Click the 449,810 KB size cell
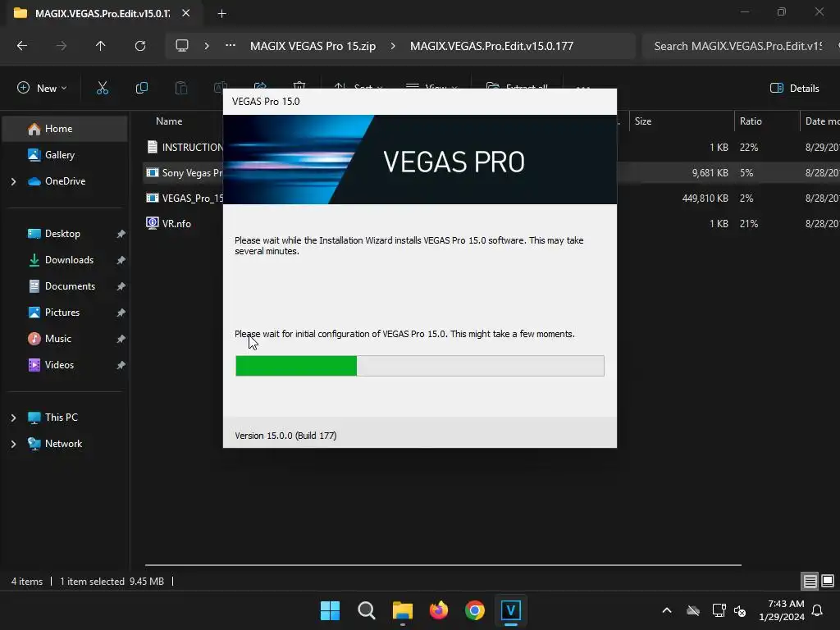 tap(705, 199)
